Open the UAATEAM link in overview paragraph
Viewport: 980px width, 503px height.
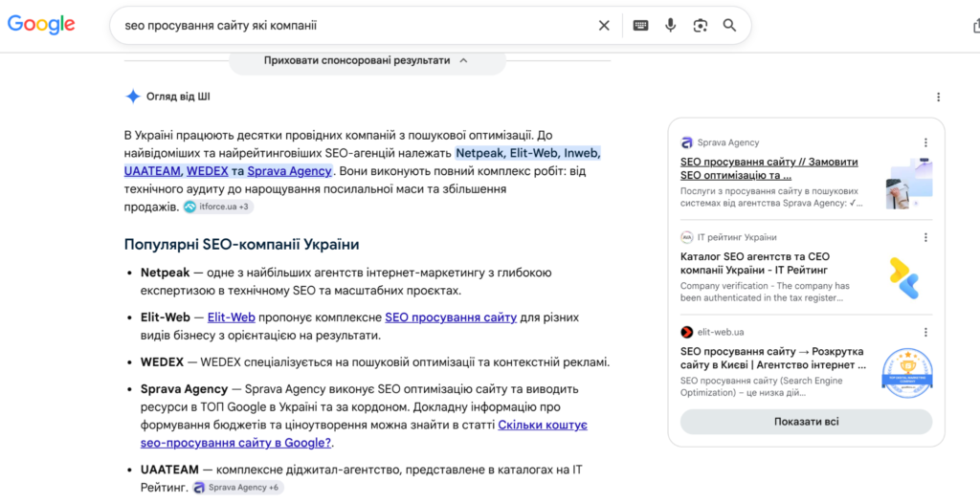(x=152, y=171)
